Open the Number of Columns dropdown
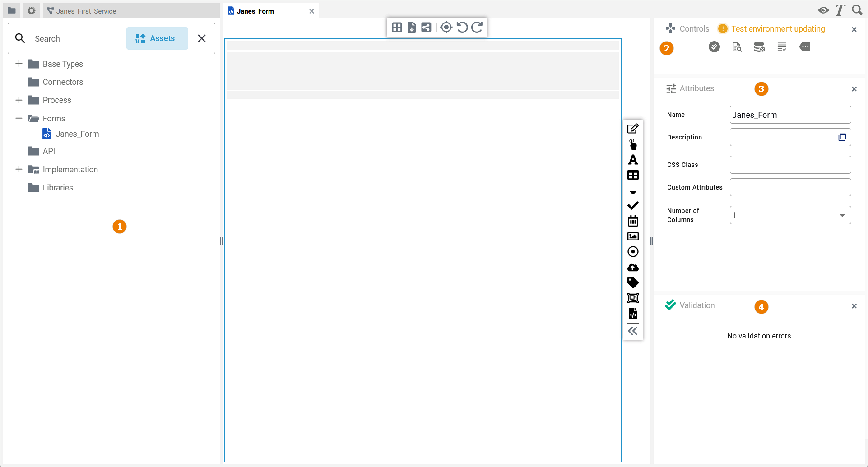This screenshot has height=467, width=868. pyautogui.click(x=841, y=215)
